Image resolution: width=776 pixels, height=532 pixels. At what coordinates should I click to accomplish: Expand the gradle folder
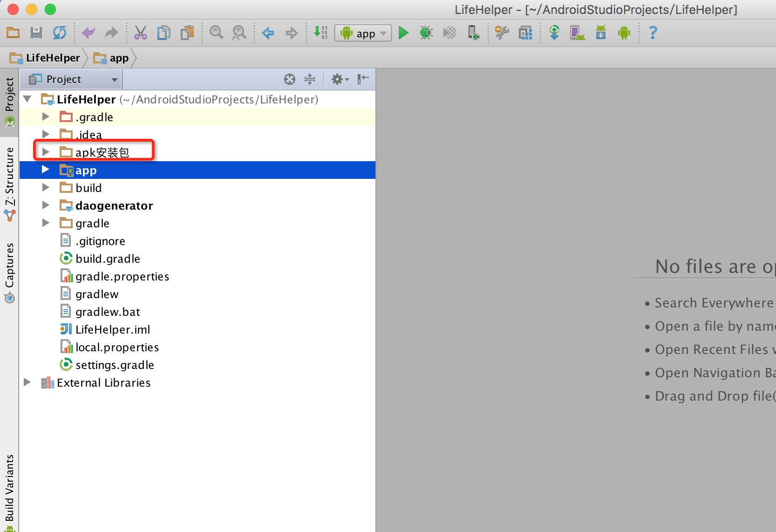46,223
